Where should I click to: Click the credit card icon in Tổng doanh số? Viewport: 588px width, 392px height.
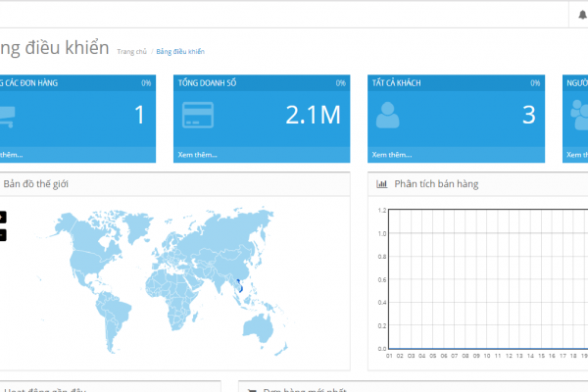pos(198,115)
